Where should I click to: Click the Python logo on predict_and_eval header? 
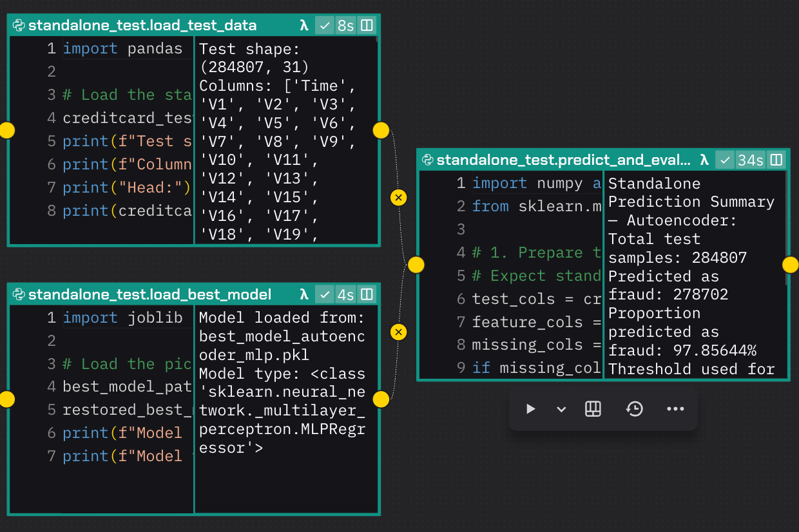tap(429, 160)
